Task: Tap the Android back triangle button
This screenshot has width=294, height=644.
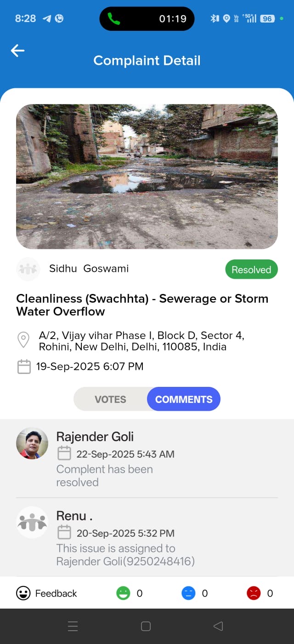Action: (x=218, y=626)
